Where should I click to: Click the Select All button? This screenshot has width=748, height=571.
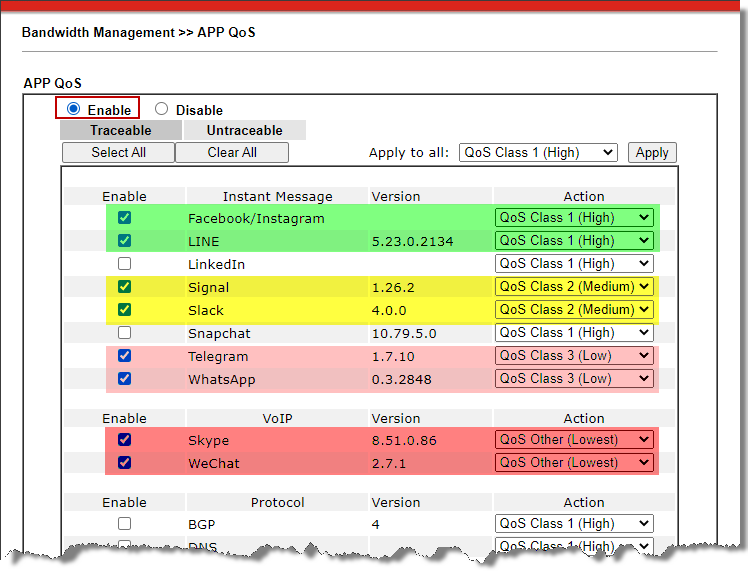coord(118,153)
